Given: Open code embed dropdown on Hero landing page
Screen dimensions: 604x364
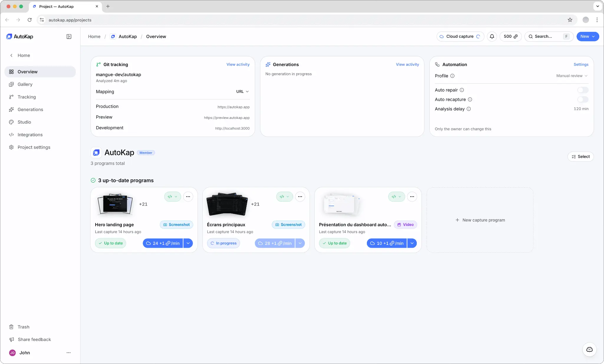Looking at the screenshot, I should (173, 197).
